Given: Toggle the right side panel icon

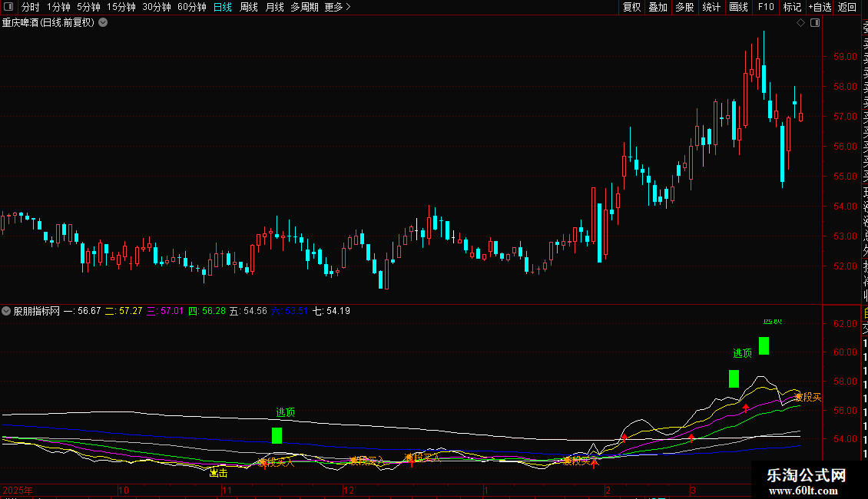Looking at the screenshot, I should coord(814,22).
